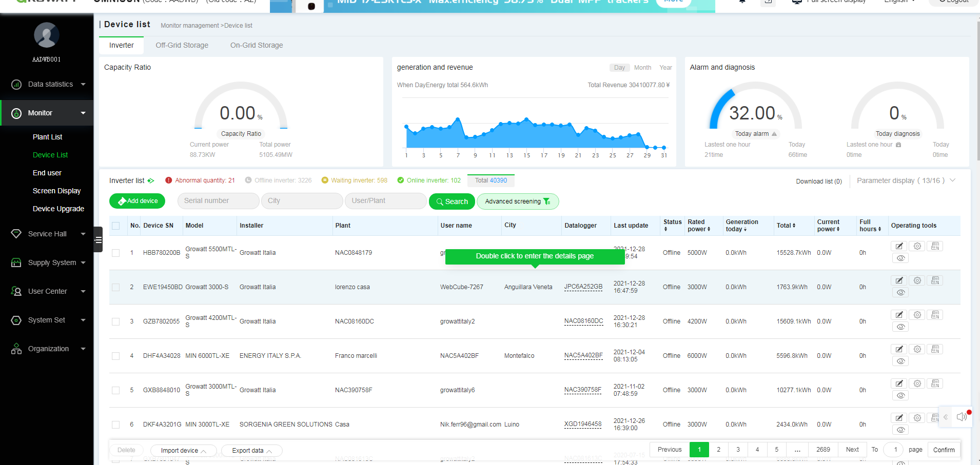This screenshot has width=980, height=465.
Task: Select the Service Hall sidebar icon
Action: [x=16, y=234]
